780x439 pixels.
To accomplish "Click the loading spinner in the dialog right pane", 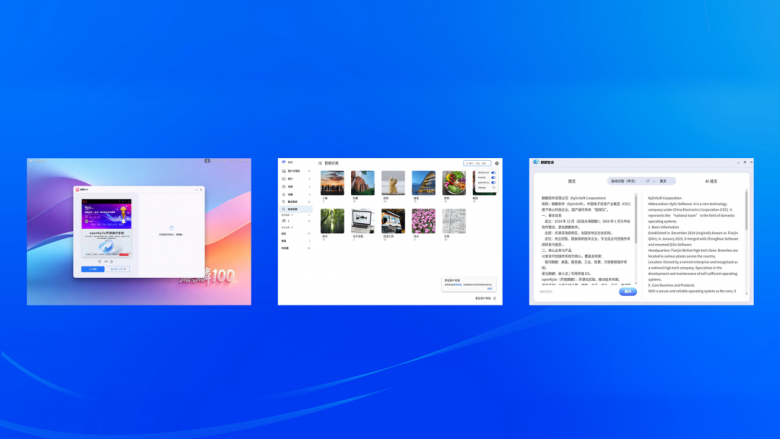I will pos(171,228).
